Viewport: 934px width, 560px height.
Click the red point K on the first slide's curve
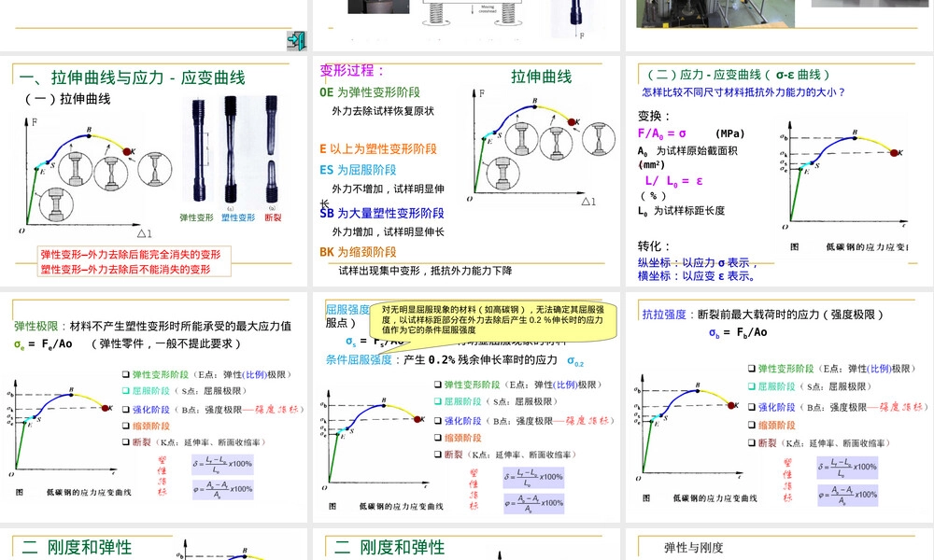(127, 152)
